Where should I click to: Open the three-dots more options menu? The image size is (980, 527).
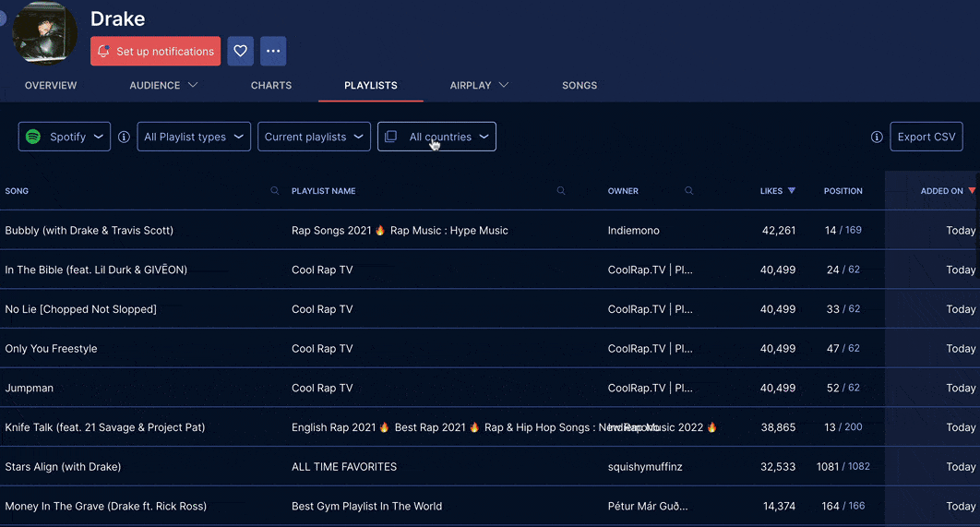tap(273, 52)
